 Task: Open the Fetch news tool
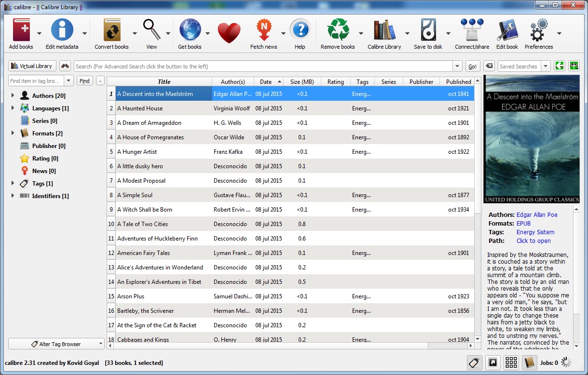point(263,30)
